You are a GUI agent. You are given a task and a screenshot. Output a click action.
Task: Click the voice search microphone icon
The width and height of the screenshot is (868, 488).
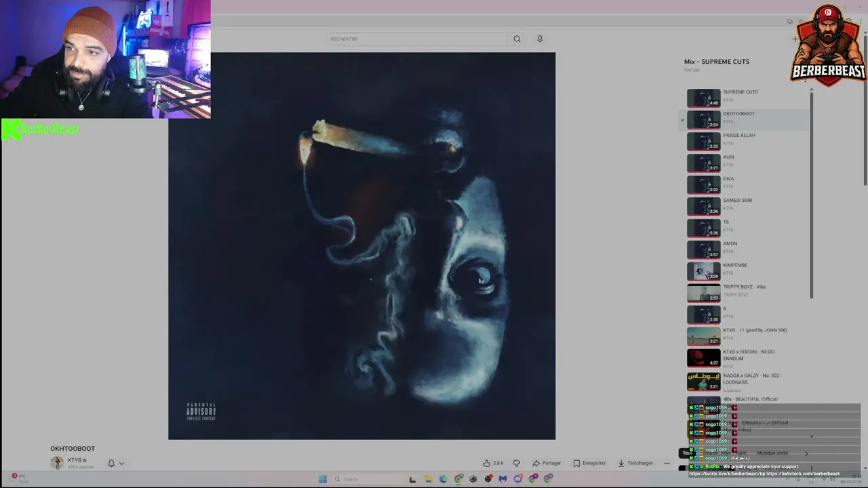tap(540, 39)
